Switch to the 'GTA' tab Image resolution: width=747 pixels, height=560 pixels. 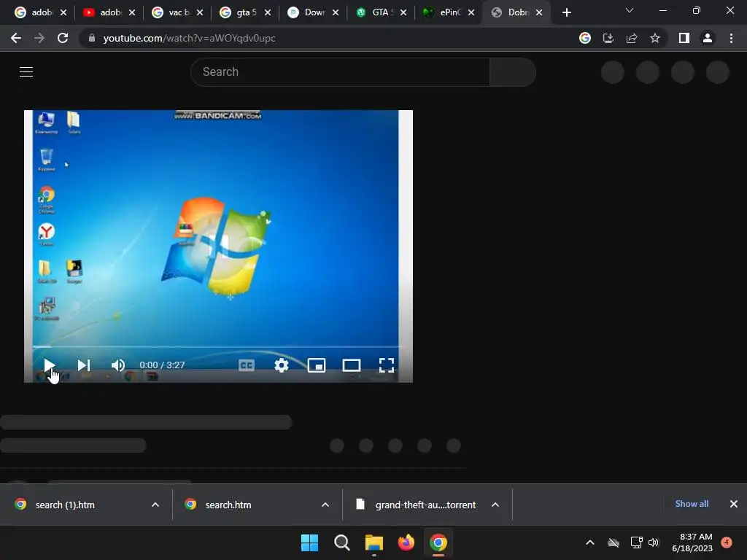[x=376, y=12]
